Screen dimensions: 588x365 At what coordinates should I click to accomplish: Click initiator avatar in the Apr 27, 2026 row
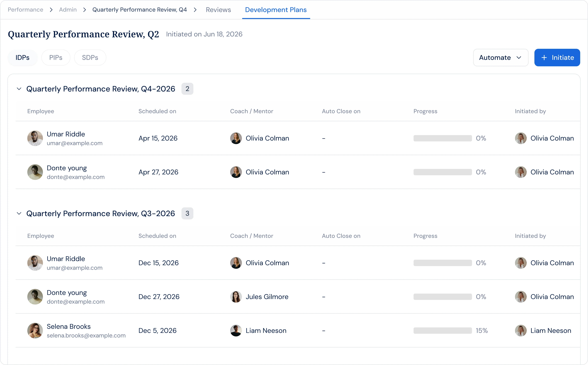click(521, 172)
